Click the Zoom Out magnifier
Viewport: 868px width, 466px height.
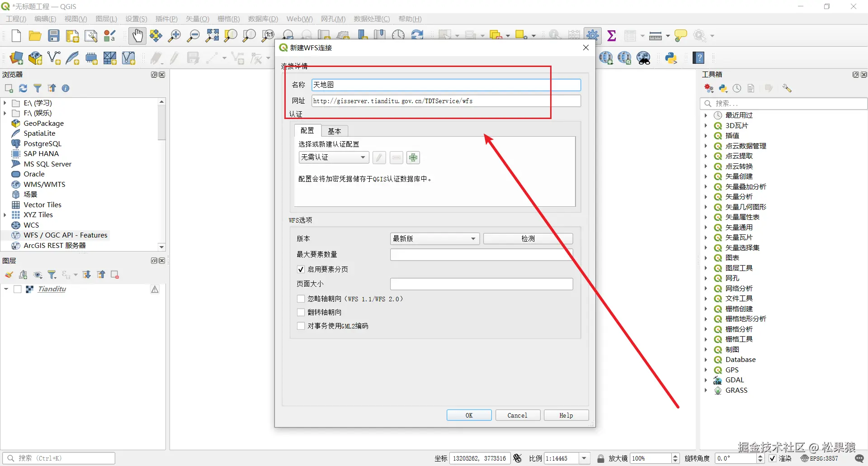[193, 36]
